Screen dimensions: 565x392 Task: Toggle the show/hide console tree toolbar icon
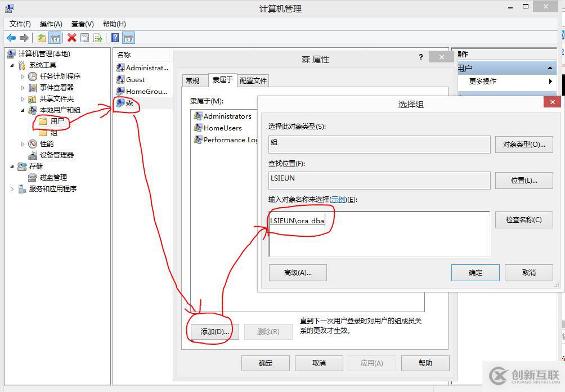pos(55,38)
